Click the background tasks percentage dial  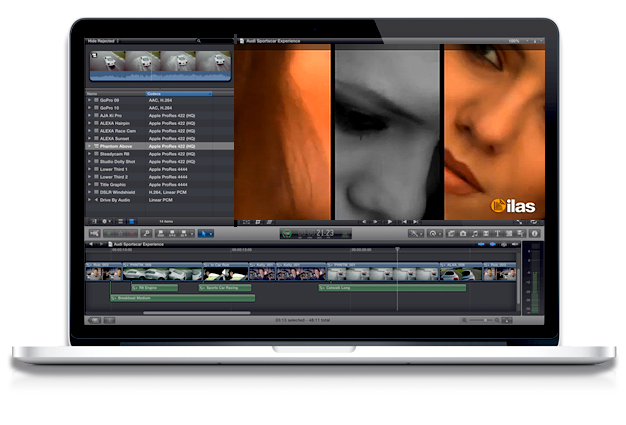pos(287,234)
